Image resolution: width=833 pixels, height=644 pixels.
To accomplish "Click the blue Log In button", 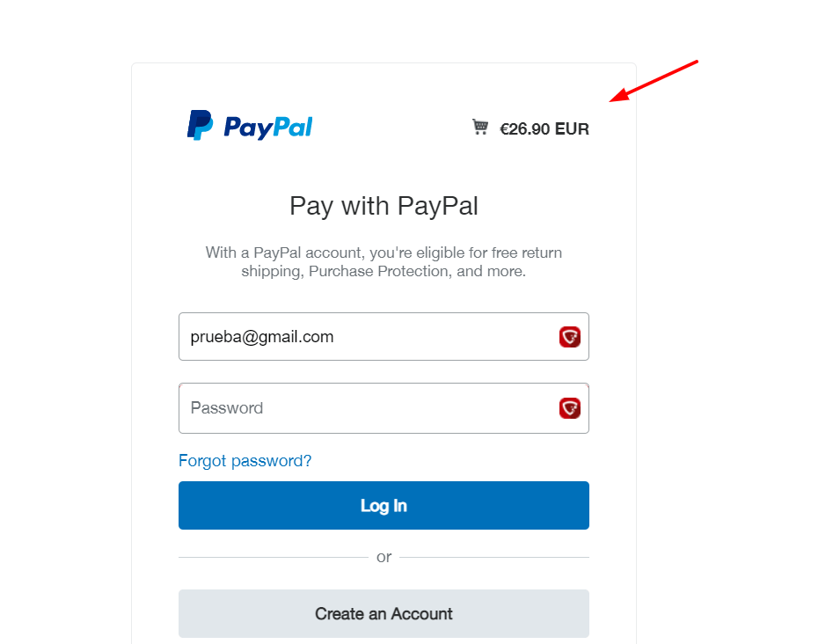I will [384, 505].
